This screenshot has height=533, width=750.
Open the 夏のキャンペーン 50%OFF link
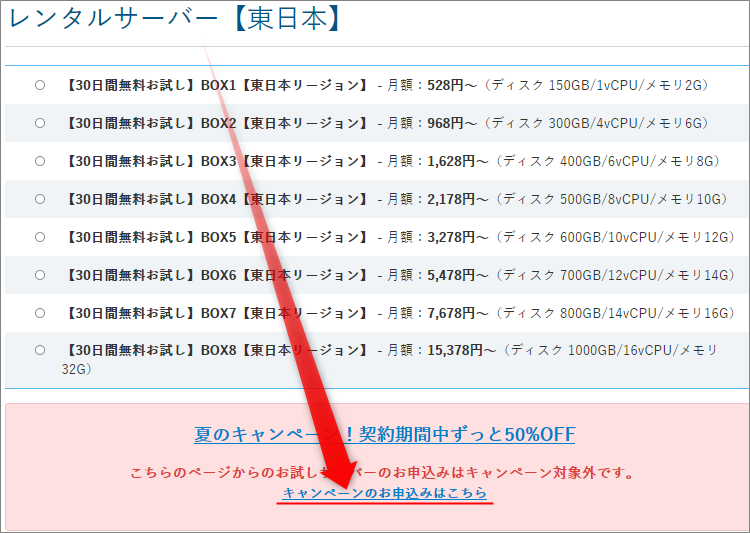pos(384,435)
